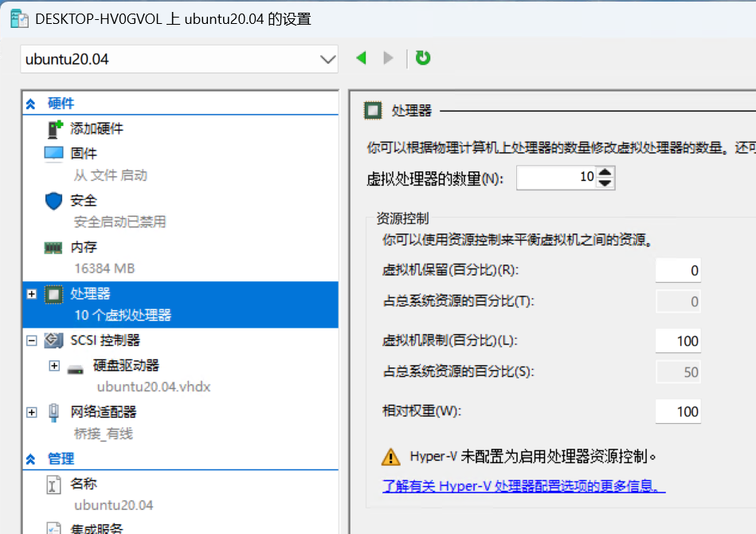This screenshot has width=756, height=534.
Task: Click the 虚拟机限制(百分比) input field
Action: click(x=678, y=341)
